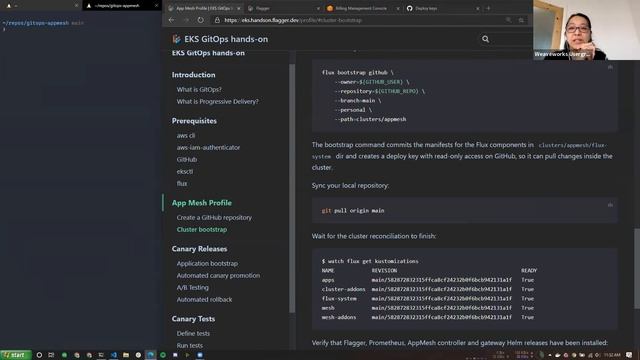Open File Explorer folder icon on taskbar

(x=126, y=355)
